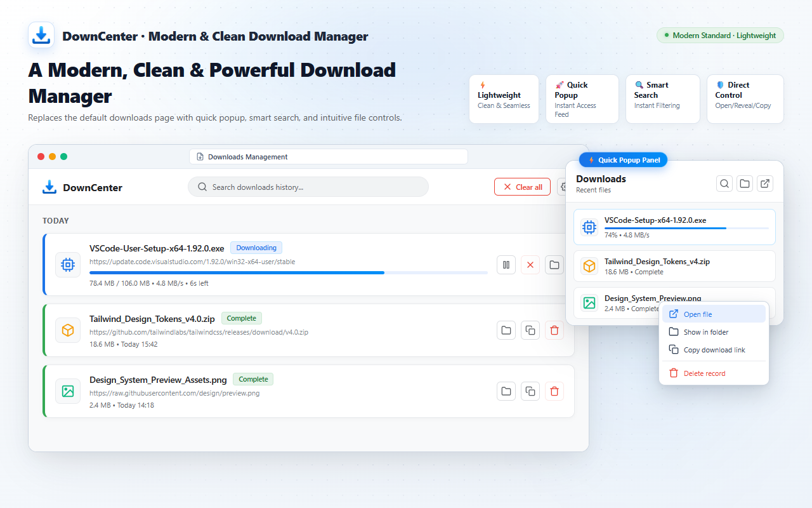812x508 pixels.
Task: Click the document icon in Downloads Management tab
Action: (200, 157)
